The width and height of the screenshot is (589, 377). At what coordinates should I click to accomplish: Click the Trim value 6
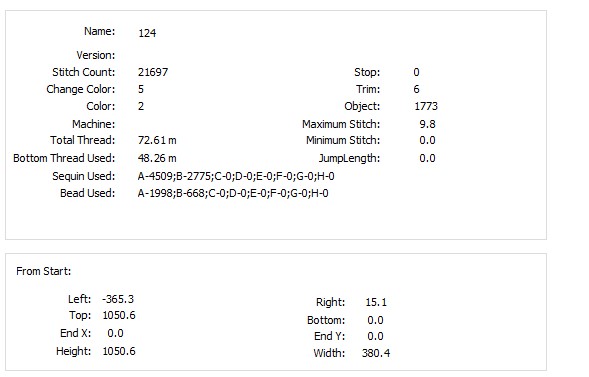coord(416,89)
